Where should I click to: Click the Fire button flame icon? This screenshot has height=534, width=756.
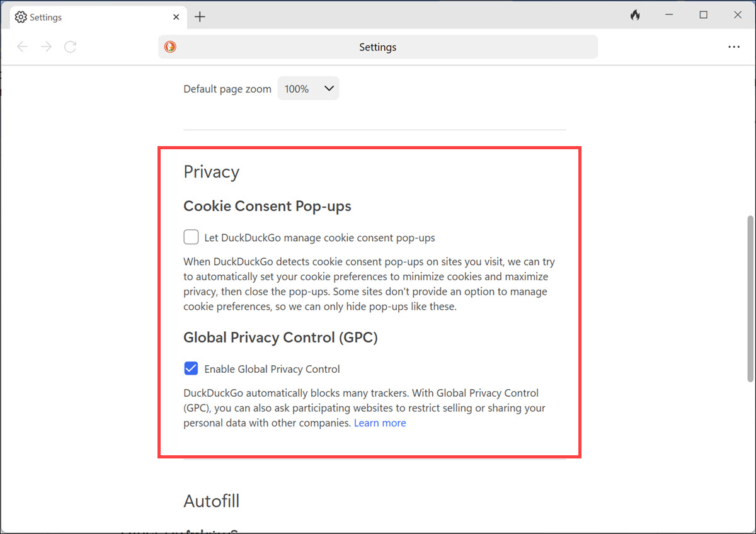[635, 16]
